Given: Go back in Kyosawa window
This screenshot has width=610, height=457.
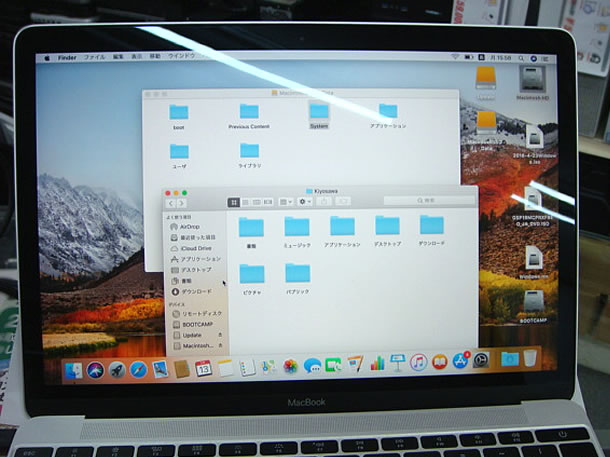Looking at the screenshot, I should point(171,203).
